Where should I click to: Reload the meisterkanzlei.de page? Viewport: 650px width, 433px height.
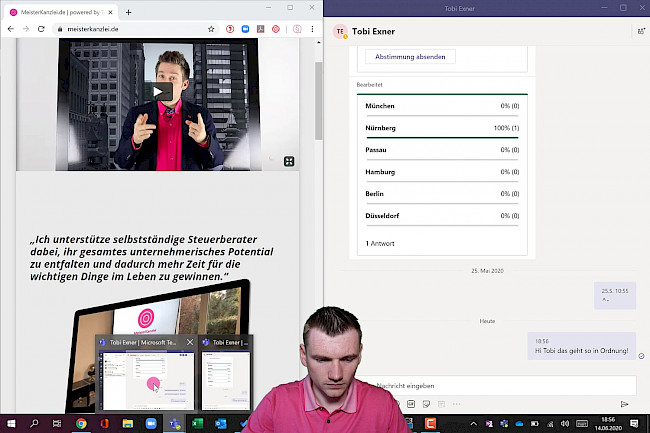coord(42,29)
